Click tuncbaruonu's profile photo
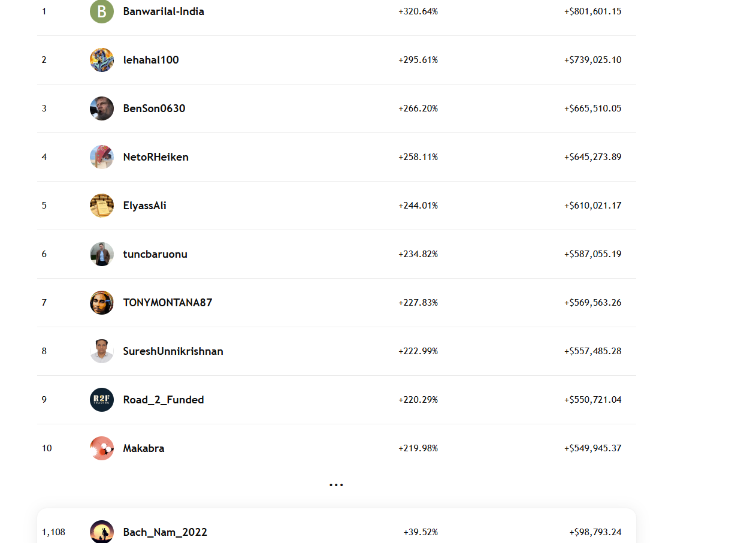Image resolution: width=756 pixels, height=543 pixels. coord(102,254)
